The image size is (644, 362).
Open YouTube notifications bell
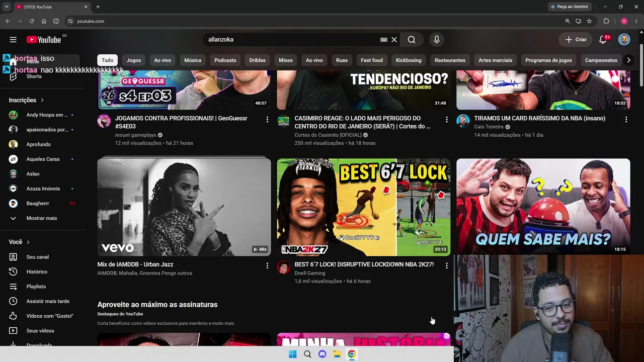coord(603,40)
